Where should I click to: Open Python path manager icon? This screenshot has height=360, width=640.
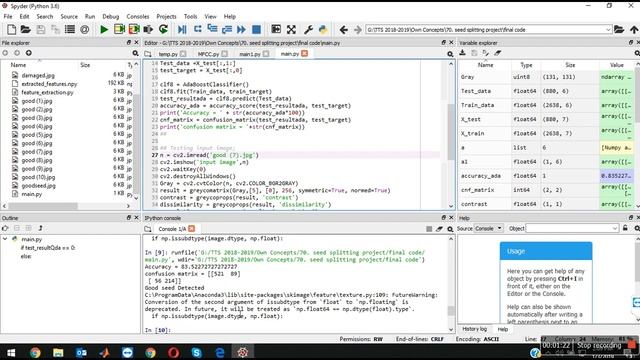pos(323,29)
